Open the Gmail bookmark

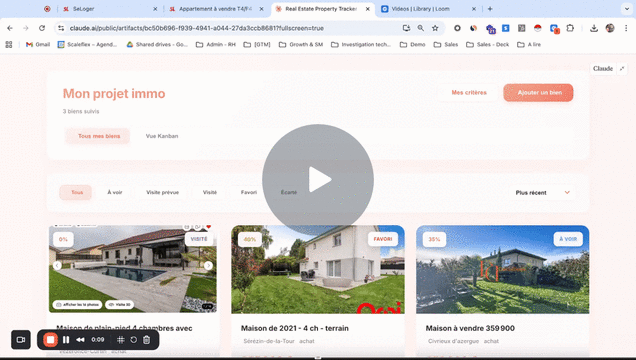[37, 45]
